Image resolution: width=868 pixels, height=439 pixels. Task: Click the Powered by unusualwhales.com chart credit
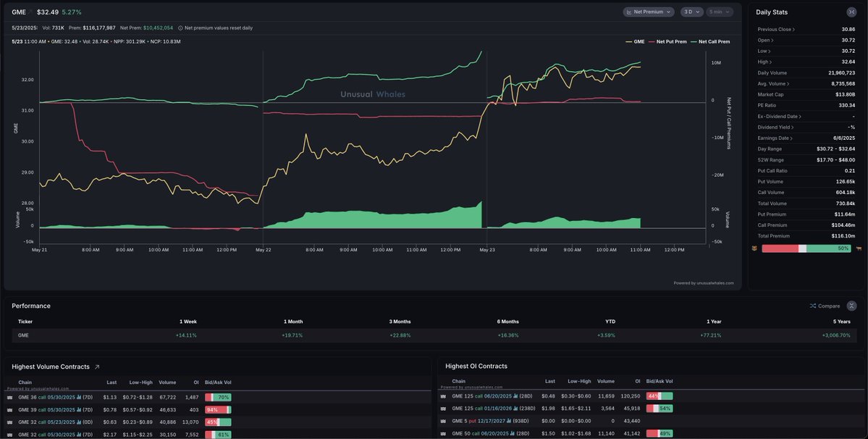(704, 283)
